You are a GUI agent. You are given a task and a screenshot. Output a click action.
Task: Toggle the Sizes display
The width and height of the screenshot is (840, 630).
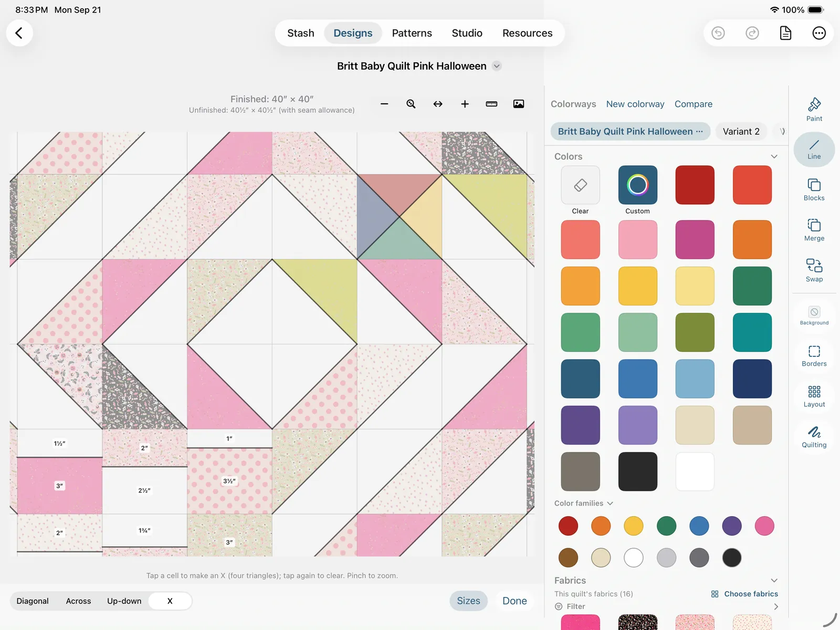click(x=468, y=601)
